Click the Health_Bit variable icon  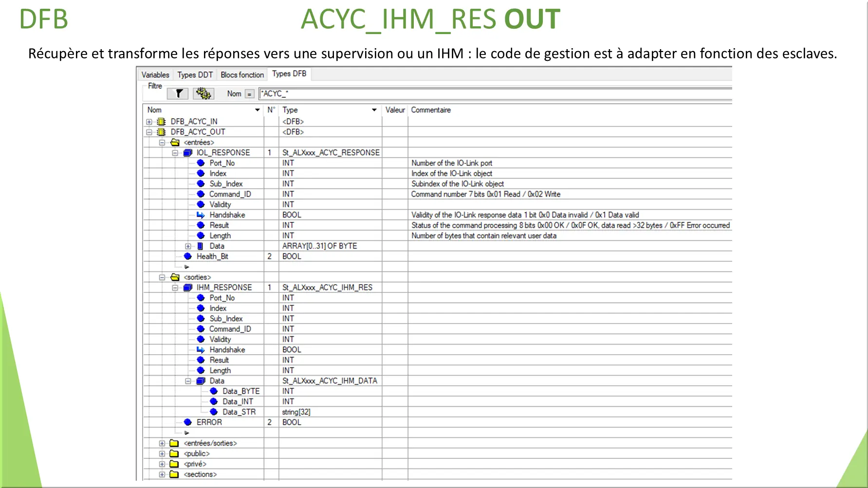[188, 256]
